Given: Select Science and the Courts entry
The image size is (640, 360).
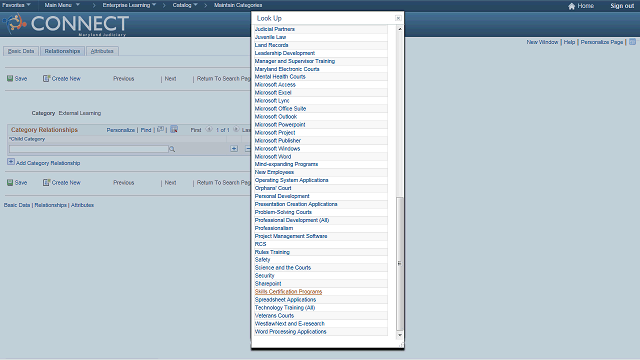Looking at the screenshot, I should pyautogui.click(x=283, y=268).
